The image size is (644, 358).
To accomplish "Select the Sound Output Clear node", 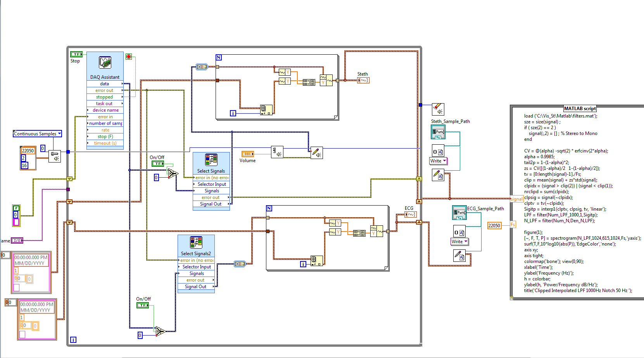I will pyautogui.click(x=438, y=109).
